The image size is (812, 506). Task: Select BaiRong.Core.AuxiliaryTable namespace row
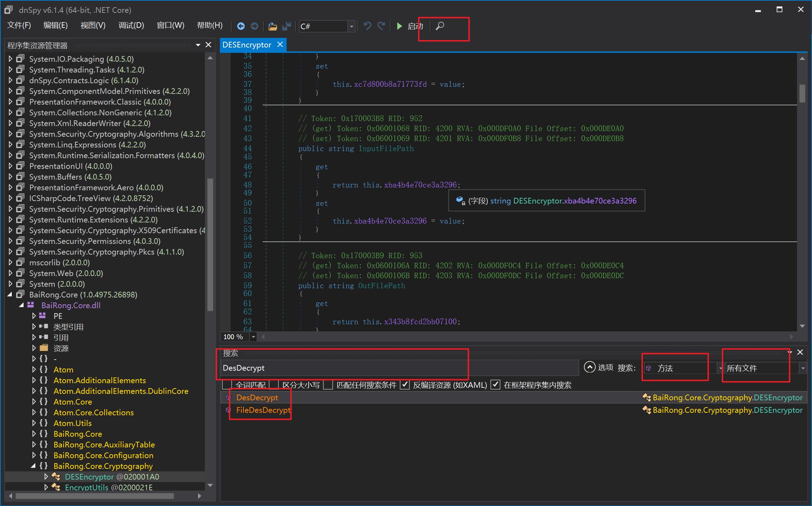click(x=104, y=444)
